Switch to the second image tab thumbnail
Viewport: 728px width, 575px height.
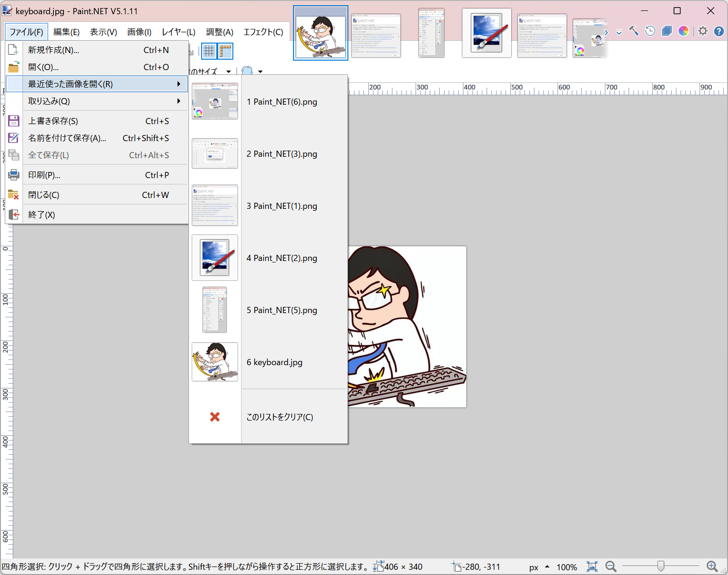click(376, 35)
